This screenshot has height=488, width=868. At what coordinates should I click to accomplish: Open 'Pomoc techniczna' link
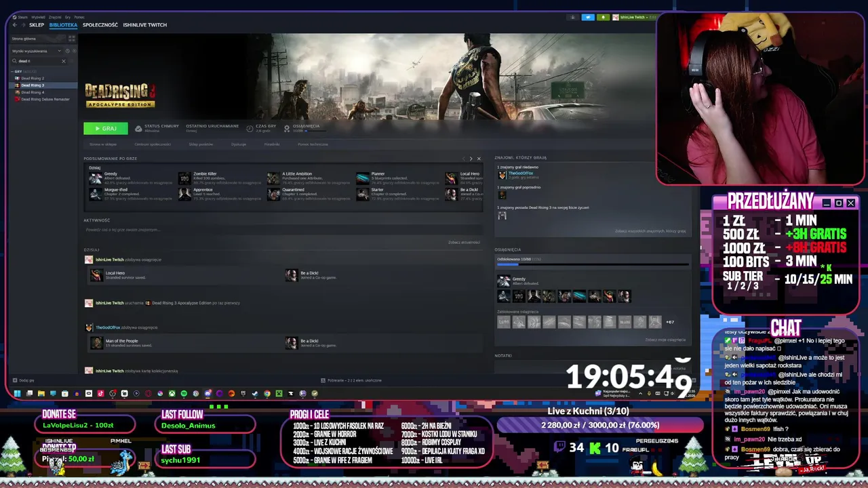pyautogui.click(x=313, y=144)
